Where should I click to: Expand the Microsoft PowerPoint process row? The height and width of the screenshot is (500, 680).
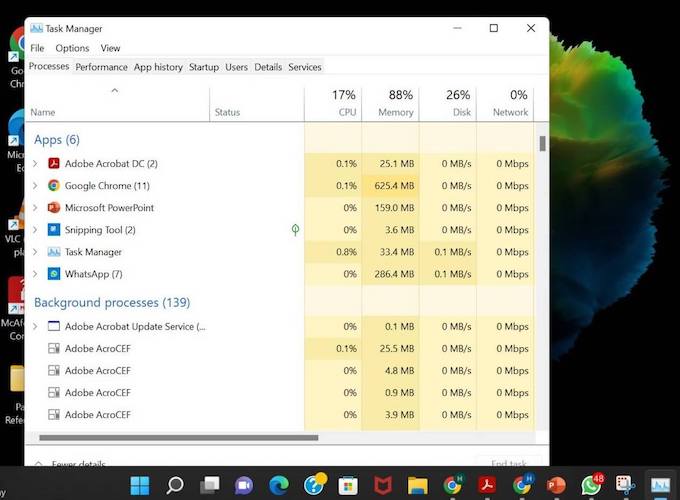(35, 208)
